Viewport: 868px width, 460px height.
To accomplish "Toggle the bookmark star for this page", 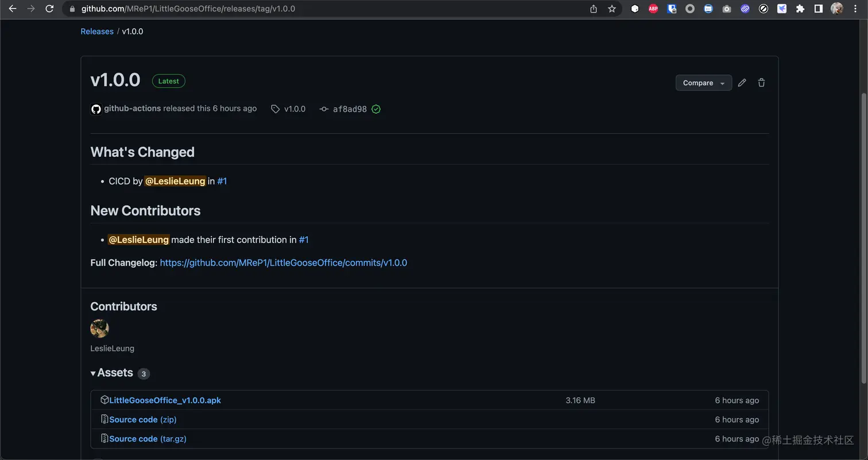I will [611, 9].
